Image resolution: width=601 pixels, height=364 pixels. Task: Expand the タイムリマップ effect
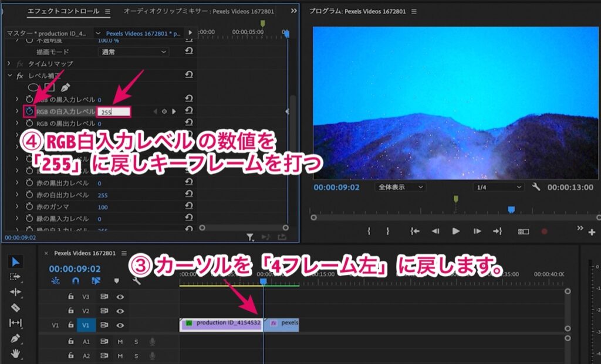coord(9,63)
